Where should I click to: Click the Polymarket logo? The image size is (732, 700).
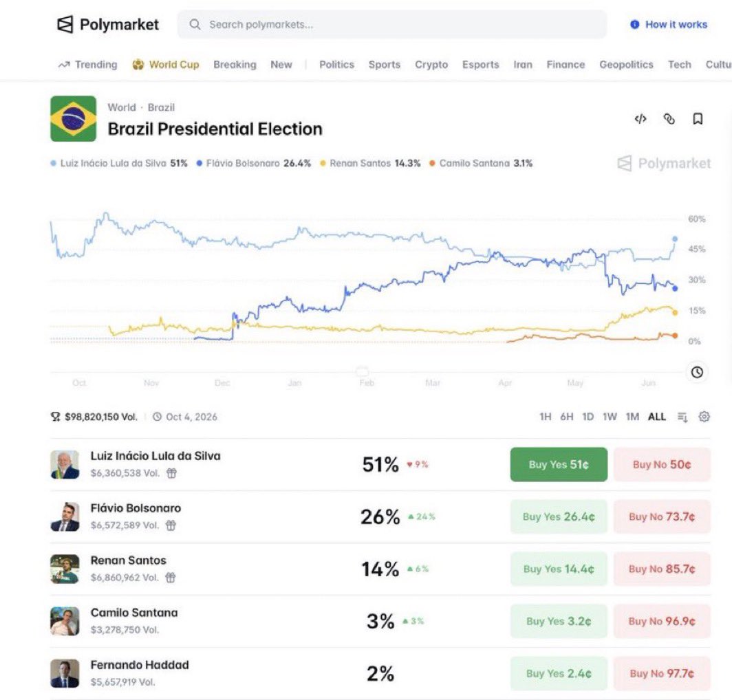pyautogui.click(x=108, y=24)
